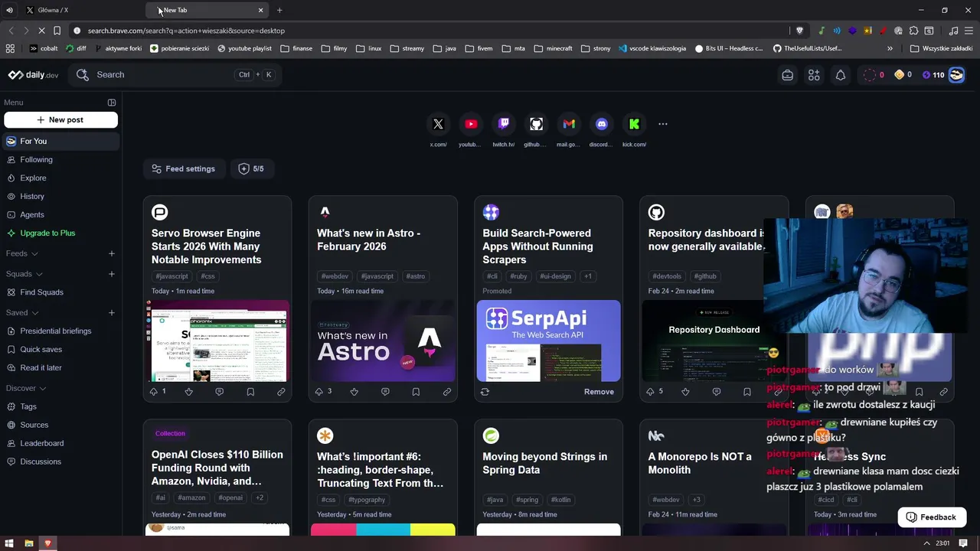Open File Explorer from the taskbar

coord(28,543)
